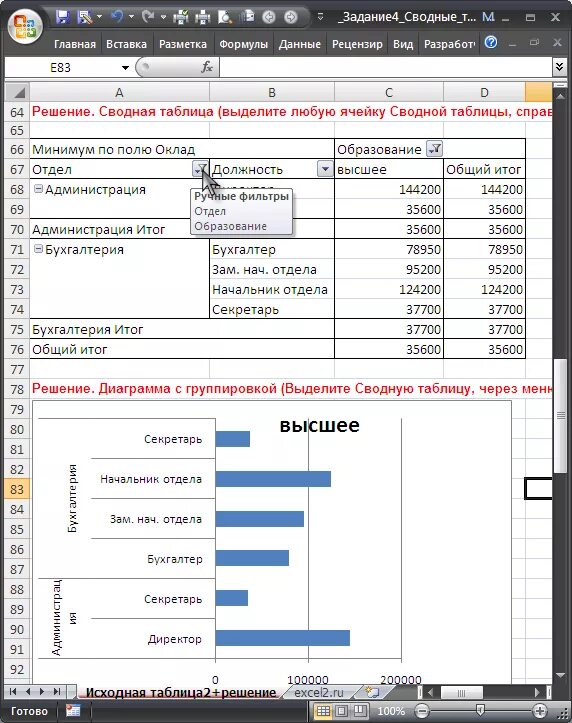Image resolution: width=572 pixels, height=723 pixels.
Task: Expand the formula bar
Action: 559,67
